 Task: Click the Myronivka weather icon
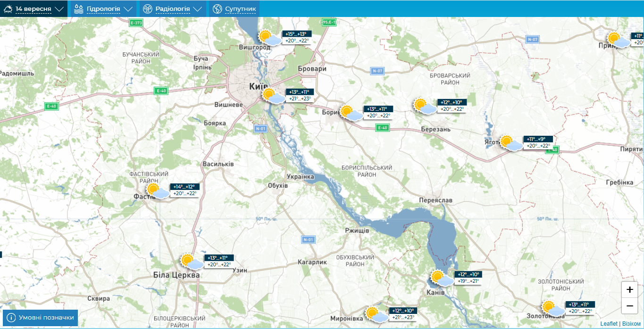(x=376, y=314)
